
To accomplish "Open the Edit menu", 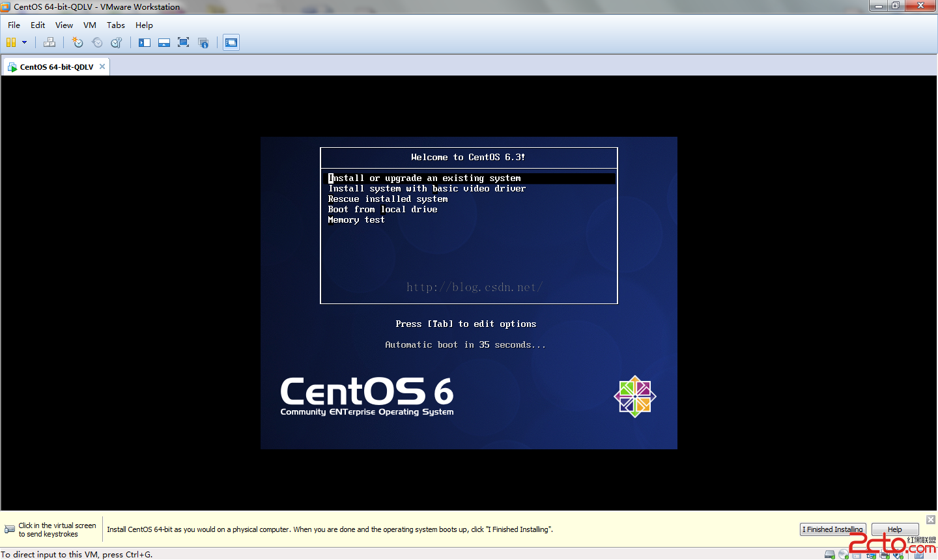I will [38, 25].
